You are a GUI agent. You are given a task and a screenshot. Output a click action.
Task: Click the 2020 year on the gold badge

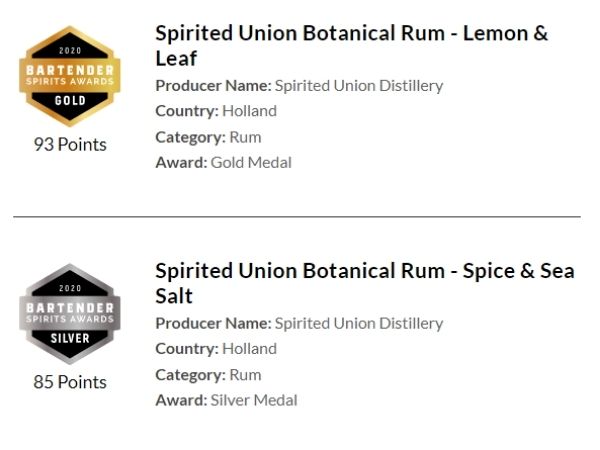pyautogui.click(x=70, y=51)
